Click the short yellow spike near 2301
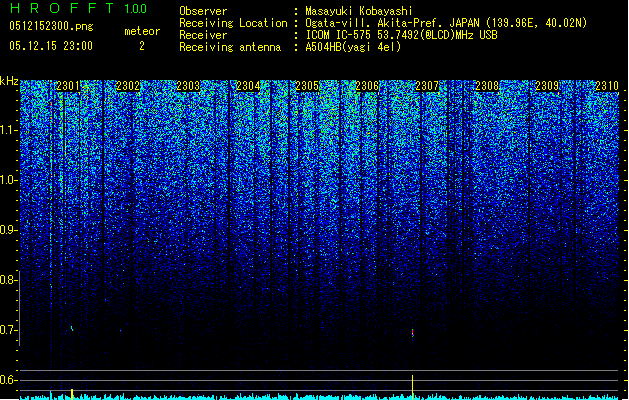629x400 pixels. point(72,394)
